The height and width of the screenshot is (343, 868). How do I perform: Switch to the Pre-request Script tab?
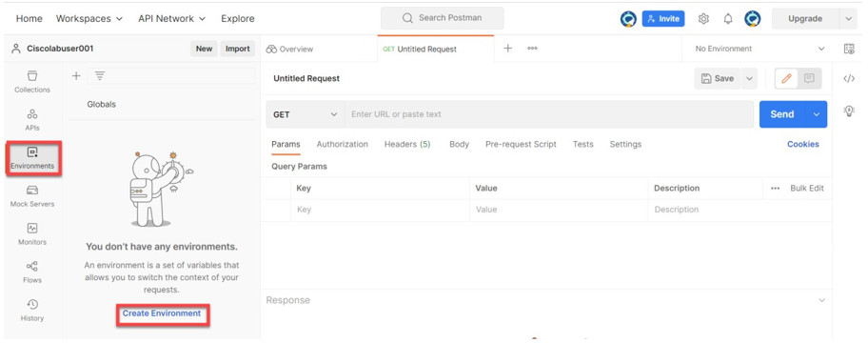(521, 144)
